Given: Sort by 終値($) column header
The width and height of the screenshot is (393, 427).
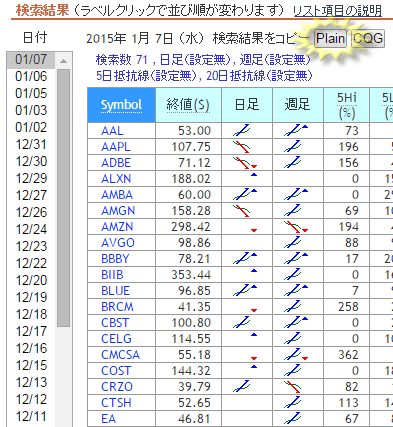Looking at the screenshot, I should click(188, 105).
